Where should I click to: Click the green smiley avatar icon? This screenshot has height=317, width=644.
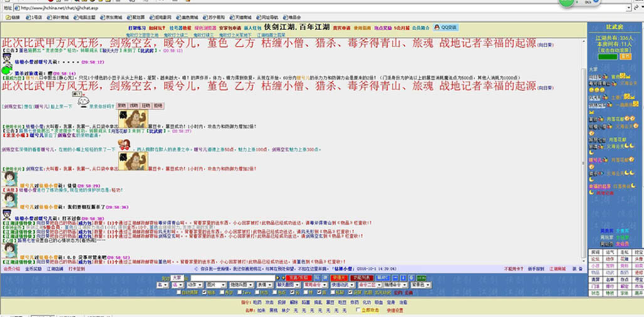pos(7,70)
